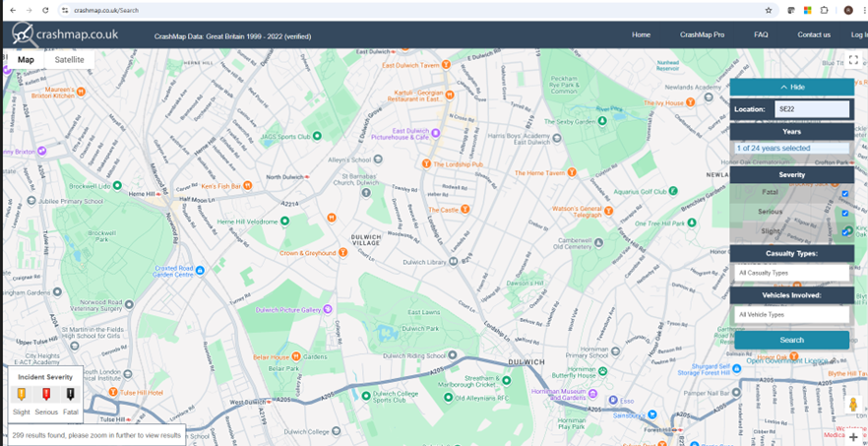The image size is (868, 446).
Task: Collapse the search panel with Hide
Action: point(791,87)
